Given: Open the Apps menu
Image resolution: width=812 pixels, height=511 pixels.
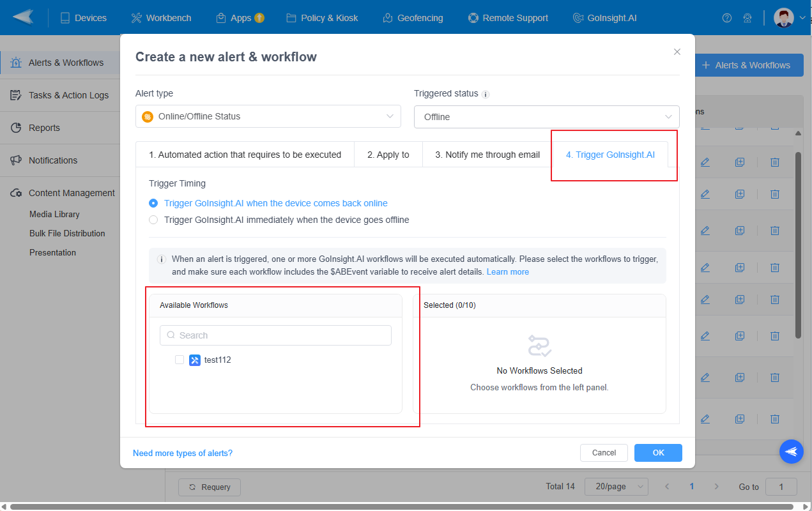Looking at the screenshot, I should coord(240,18).
